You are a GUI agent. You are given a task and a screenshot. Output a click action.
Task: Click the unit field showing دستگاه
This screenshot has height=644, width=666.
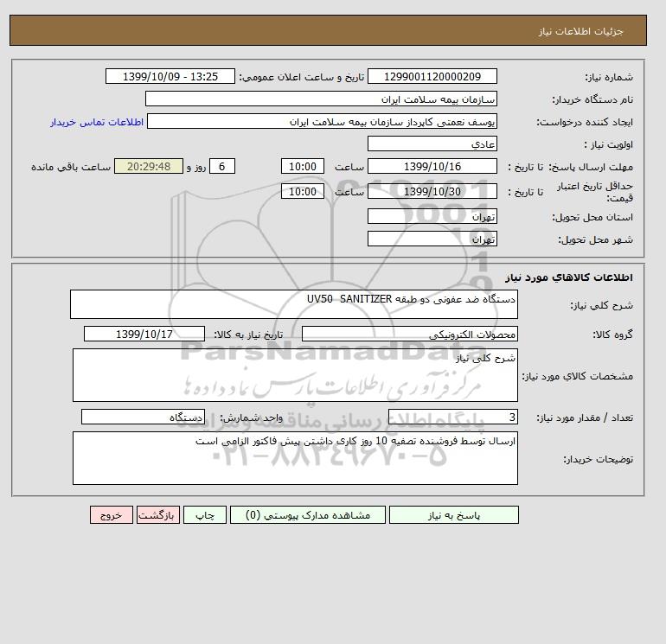[x=143, y=417]
